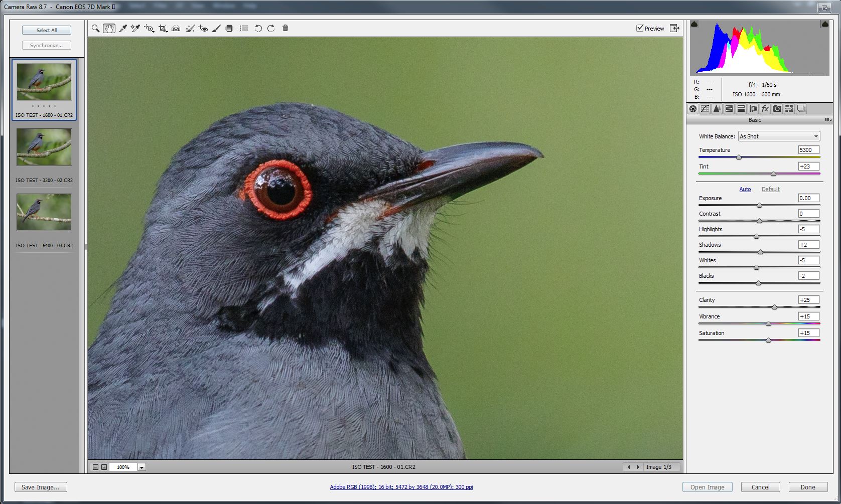Open the zoom level percentage dropdown

tap(142, 467)
